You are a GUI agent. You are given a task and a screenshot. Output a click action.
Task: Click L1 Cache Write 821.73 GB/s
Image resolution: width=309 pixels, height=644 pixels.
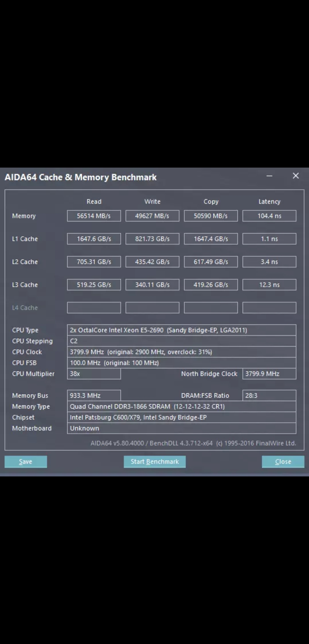[152, 239]
